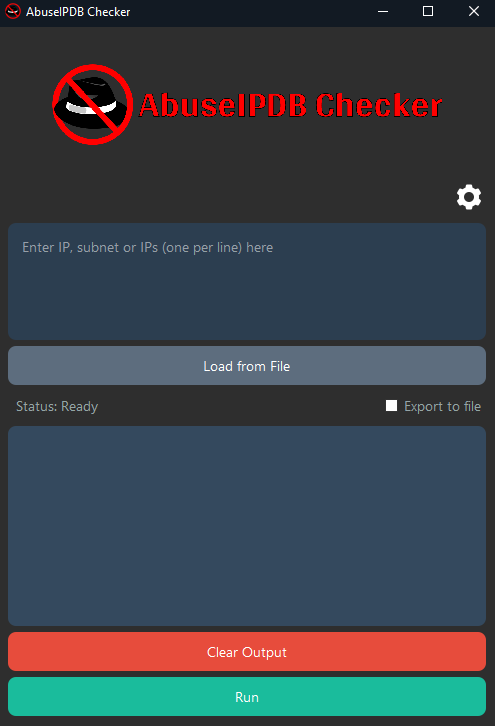
Task: Click the red AbuseIPDB Checker heading text
Action: (x=290, y=106)
